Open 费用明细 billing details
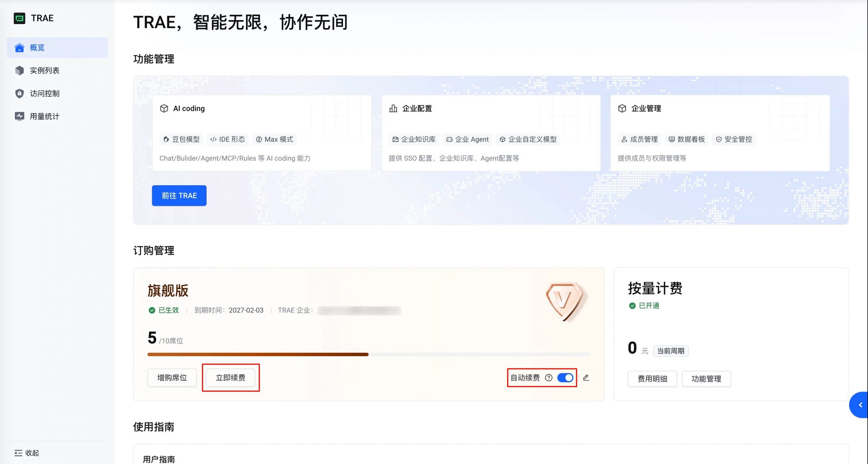This screenshot has height=464, width=868. point(652,379)
